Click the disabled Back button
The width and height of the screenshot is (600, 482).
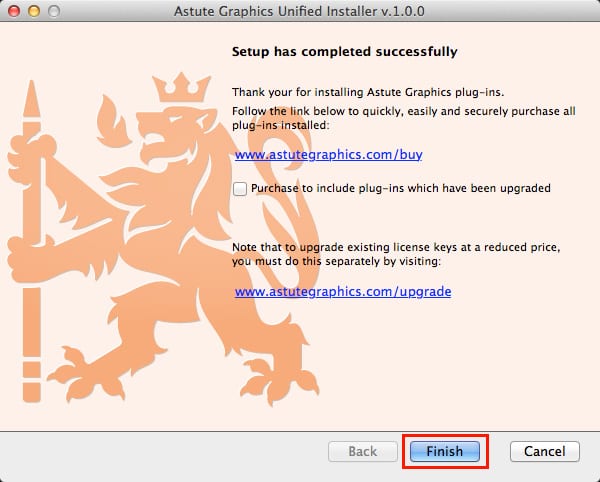(363, 451)
